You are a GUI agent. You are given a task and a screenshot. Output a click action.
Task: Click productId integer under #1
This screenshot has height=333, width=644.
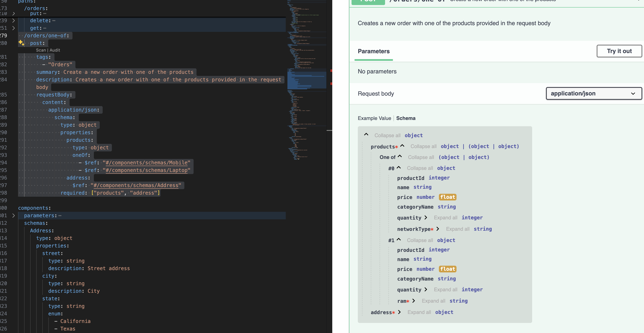(x=423, y=250)
